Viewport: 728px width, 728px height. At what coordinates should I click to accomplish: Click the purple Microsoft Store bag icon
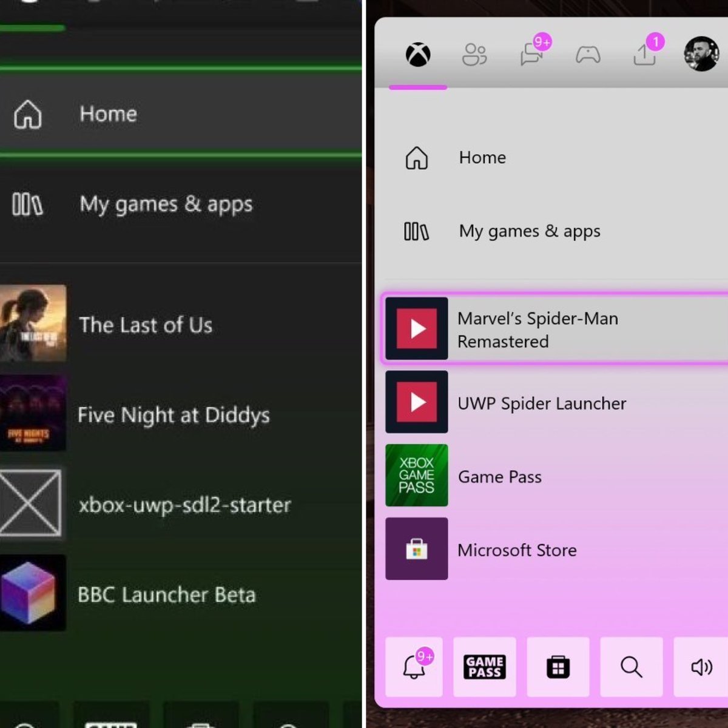pyautogui.click(x=417, y=549)
